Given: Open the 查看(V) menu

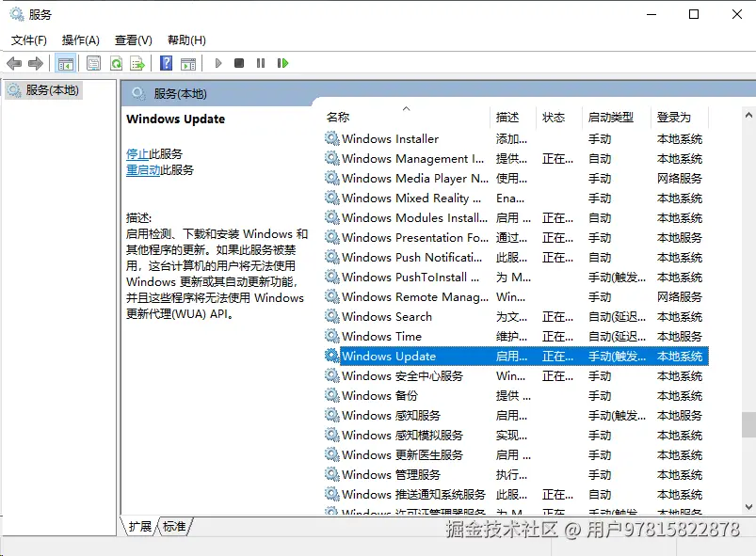Looking at the screenshot, I should pos(133,40).
